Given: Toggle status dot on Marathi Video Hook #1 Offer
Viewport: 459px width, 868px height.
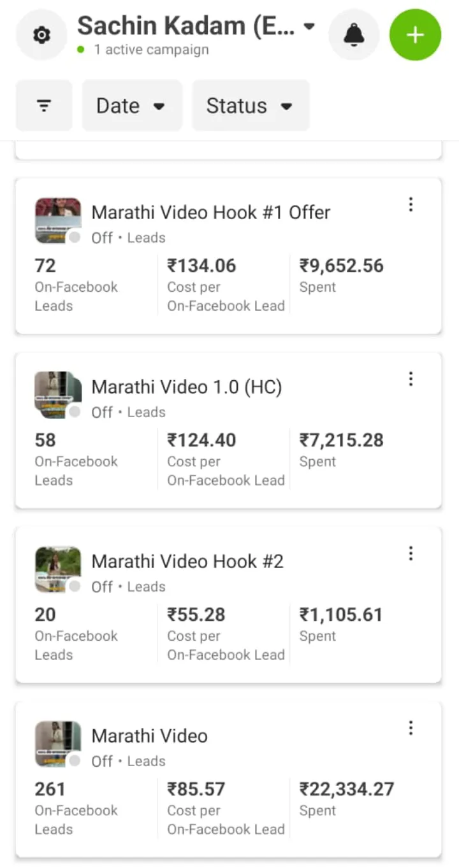Looking at the screenshot, I should [75, 238].
